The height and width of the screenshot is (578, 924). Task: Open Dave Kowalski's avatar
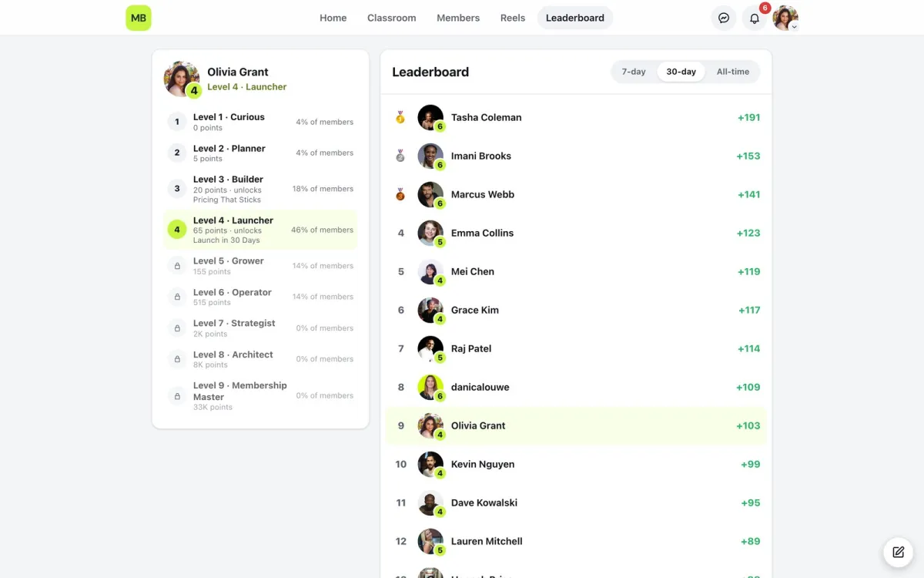tap(430, 502)
